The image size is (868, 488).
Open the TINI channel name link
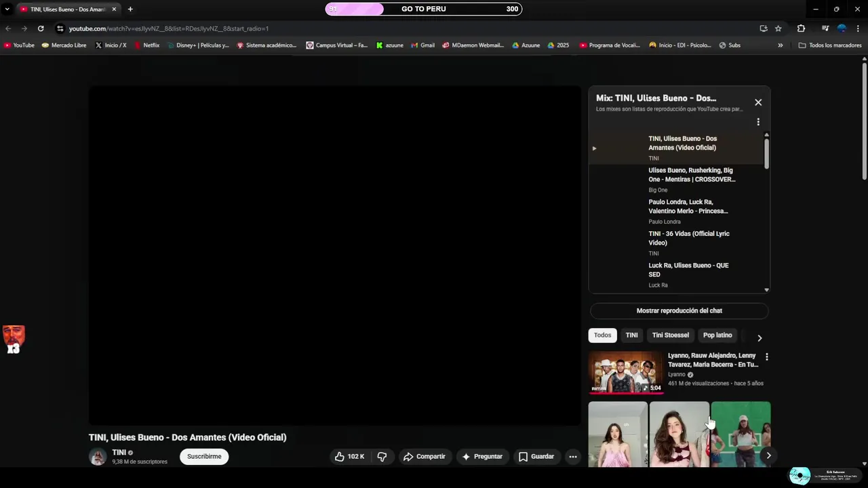119,452
